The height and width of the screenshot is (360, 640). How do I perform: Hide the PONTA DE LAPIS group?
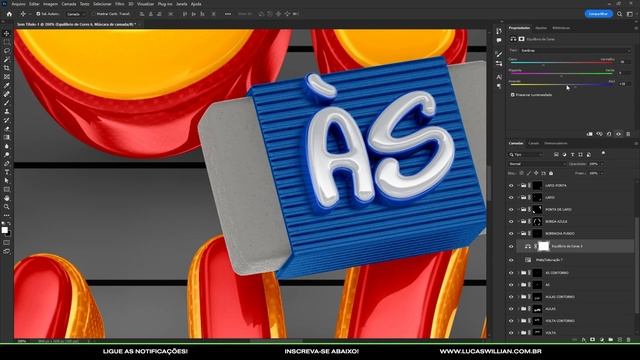[x=511, y=209]
